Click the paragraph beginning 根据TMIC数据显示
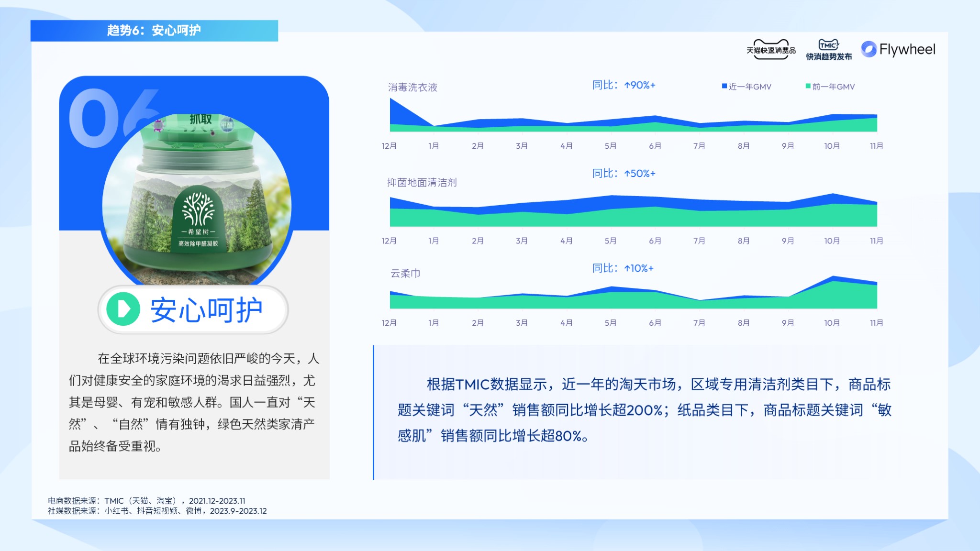 coord(644,410)
